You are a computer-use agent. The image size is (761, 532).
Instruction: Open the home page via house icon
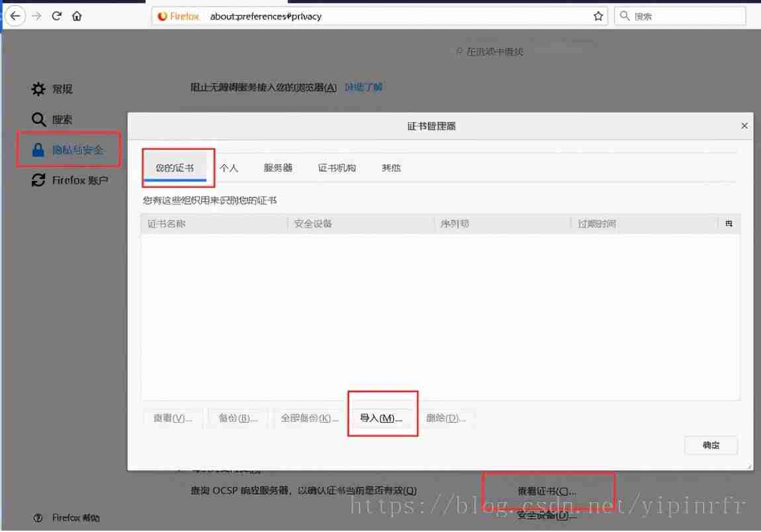(77, 16)
